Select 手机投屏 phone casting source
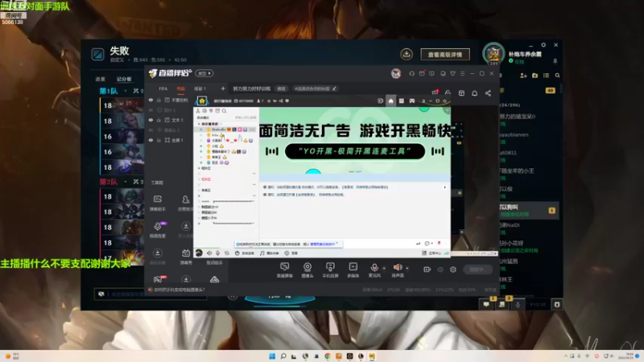Screen dimensions: 644x362 pyautogui.click(x=330, y=270)
